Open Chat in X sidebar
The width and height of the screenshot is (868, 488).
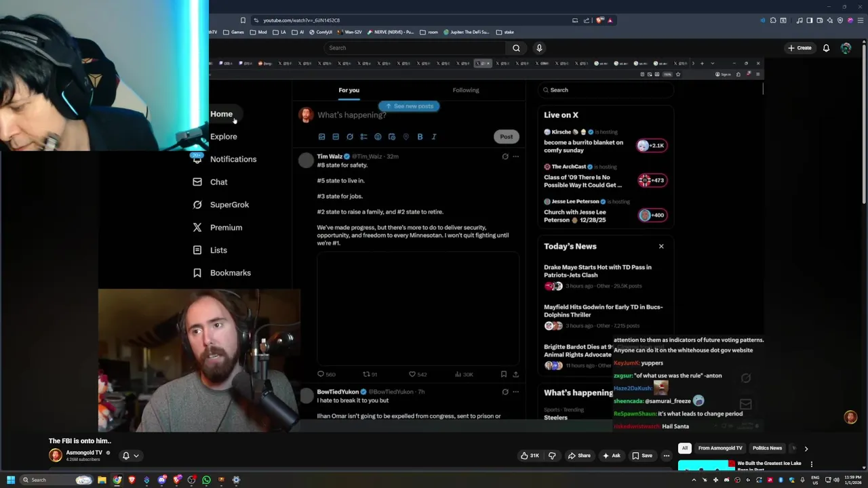coord(210,182)
